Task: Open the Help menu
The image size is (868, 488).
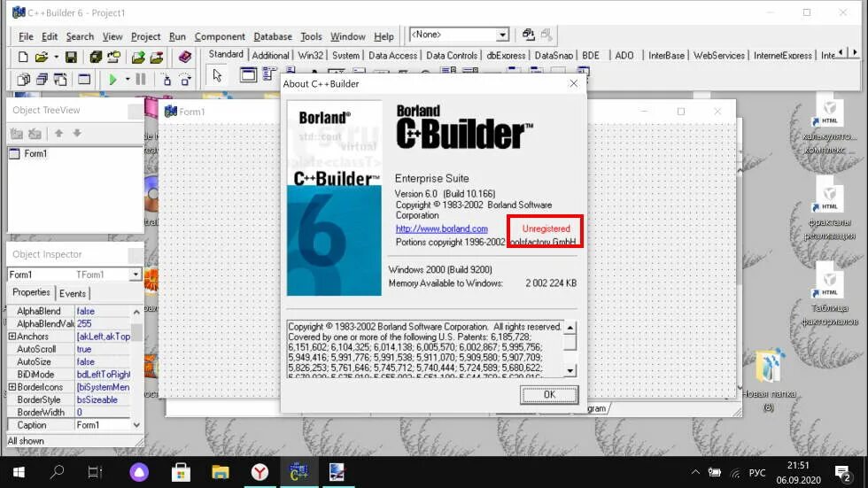Action: [384, 36]
